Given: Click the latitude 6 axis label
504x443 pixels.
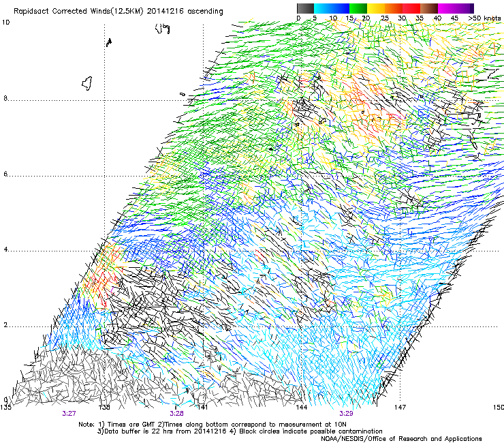Looking at the screenshot, I should (x=5, y=174).
